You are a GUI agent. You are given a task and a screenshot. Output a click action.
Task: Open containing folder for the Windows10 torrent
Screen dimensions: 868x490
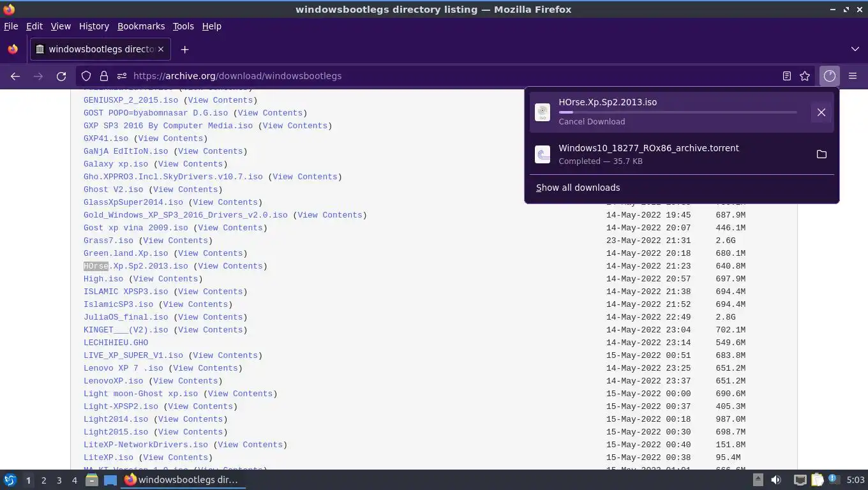tap(821, 154)
